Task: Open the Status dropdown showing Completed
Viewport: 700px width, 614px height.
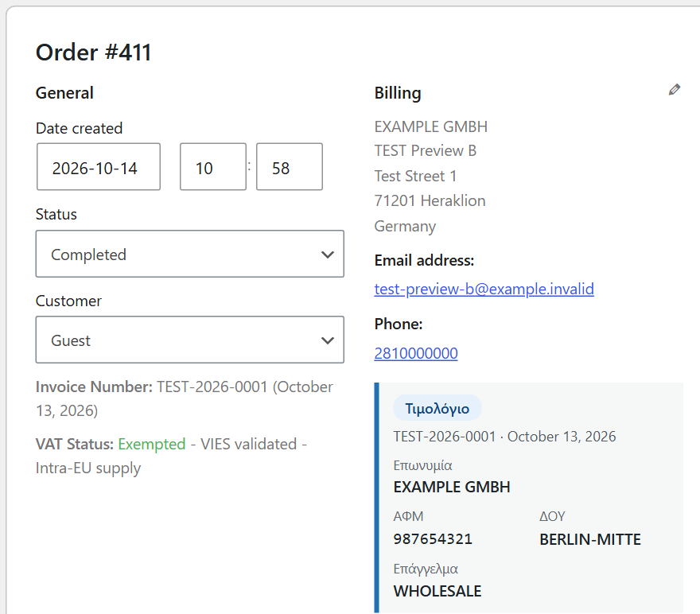Action: click(190, 254)
